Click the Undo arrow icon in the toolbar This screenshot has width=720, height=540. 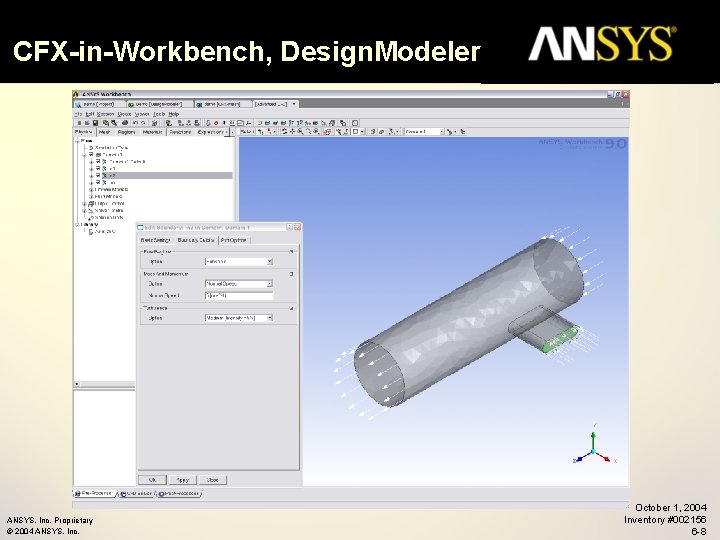coord(135,123)
